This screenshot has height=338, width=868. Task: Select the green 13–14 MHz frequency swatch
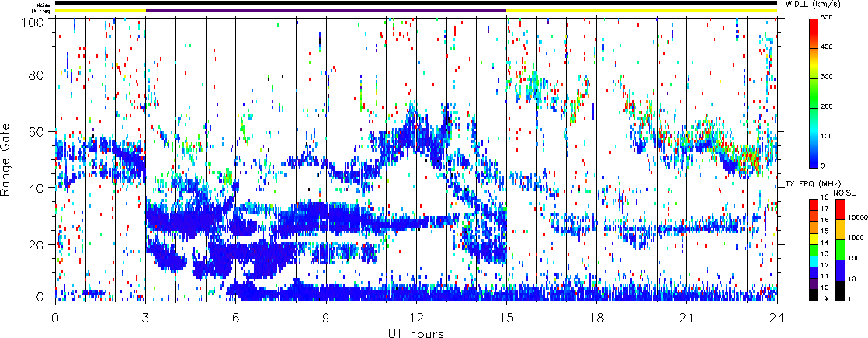coord(813,249)
